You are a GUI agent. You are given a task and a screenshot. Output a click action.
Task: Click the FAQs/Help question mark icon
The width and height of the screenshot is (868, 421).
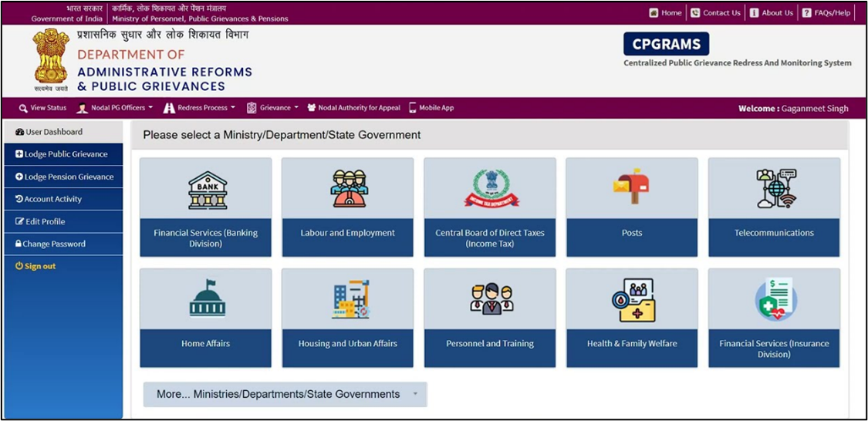coord(806,13)
